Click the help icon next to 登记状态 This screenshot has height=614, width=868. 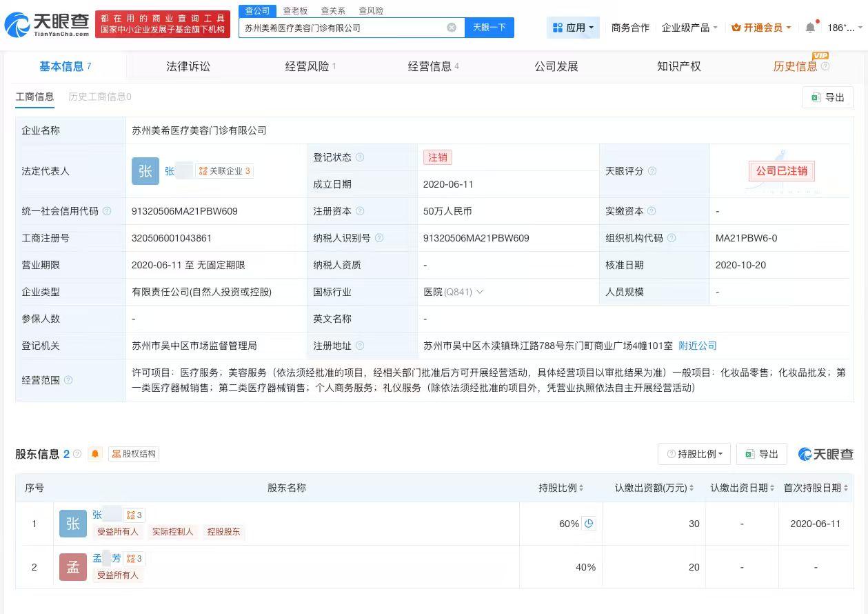360,157
